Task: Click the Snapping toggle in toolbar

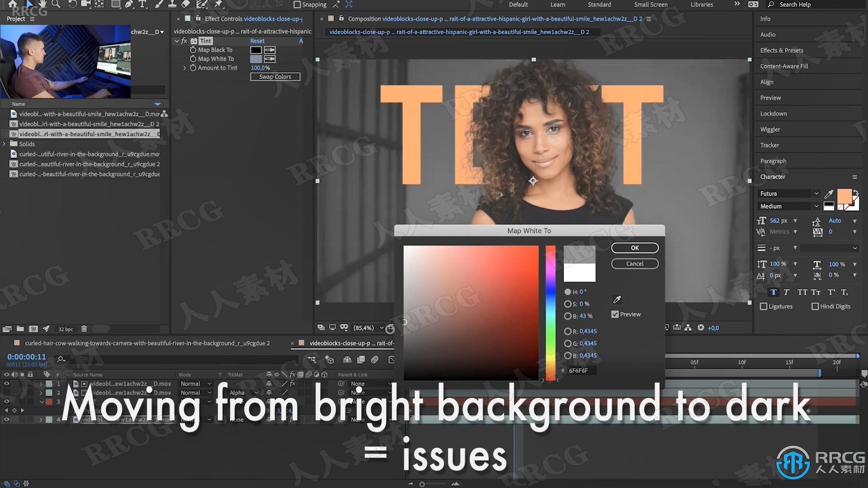Action: click(x=295, y=4)
